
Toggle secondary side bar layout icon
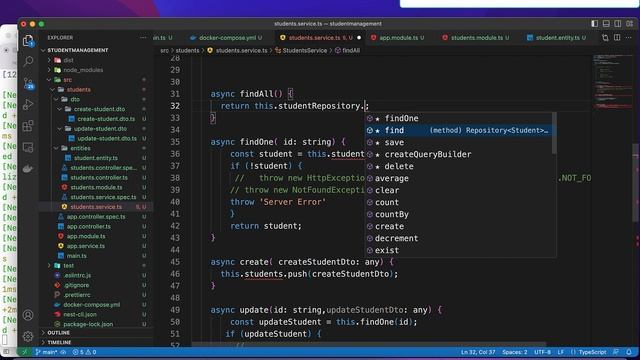[x=618, y=24]
